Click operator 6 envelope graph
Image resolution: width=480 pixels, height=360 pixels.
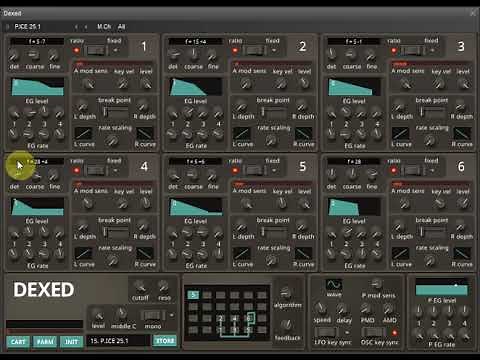(x=354, y=207)
